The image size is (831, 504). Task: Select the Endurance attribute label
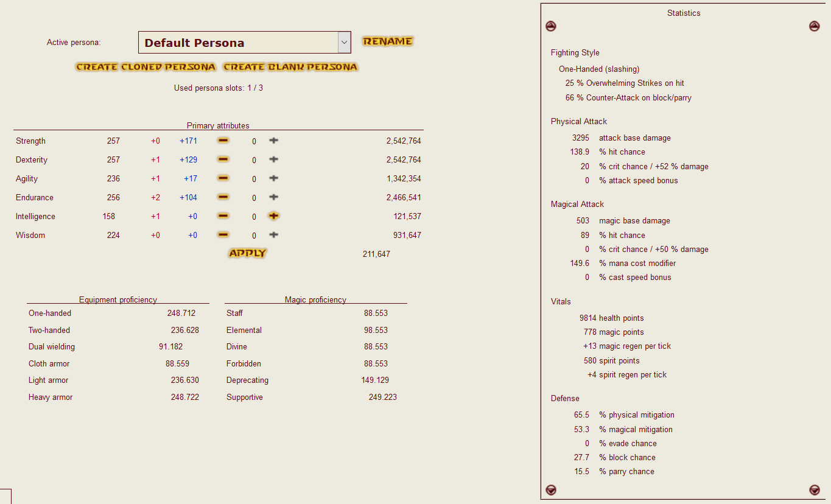point(35,198)
